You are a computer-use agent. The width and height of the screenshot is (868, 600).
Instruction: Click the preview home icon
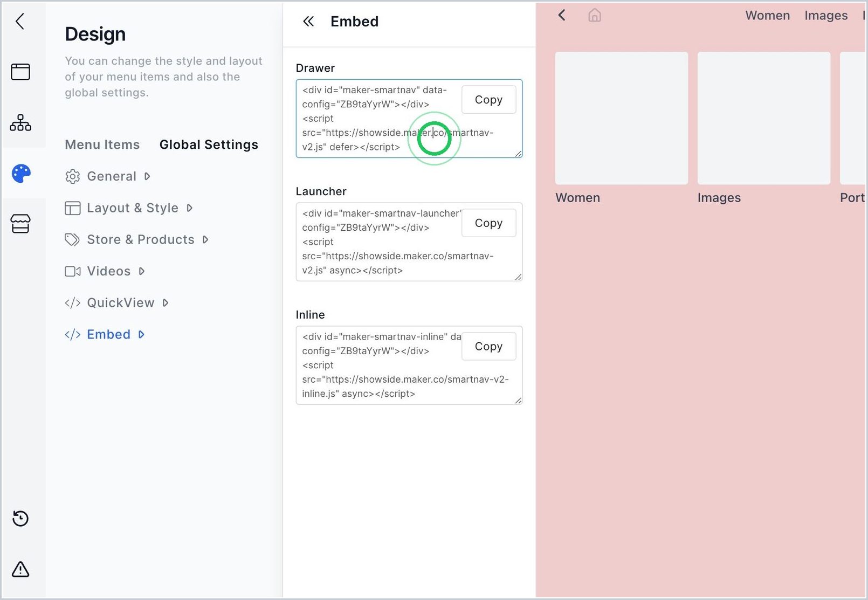tap(595, 15)
